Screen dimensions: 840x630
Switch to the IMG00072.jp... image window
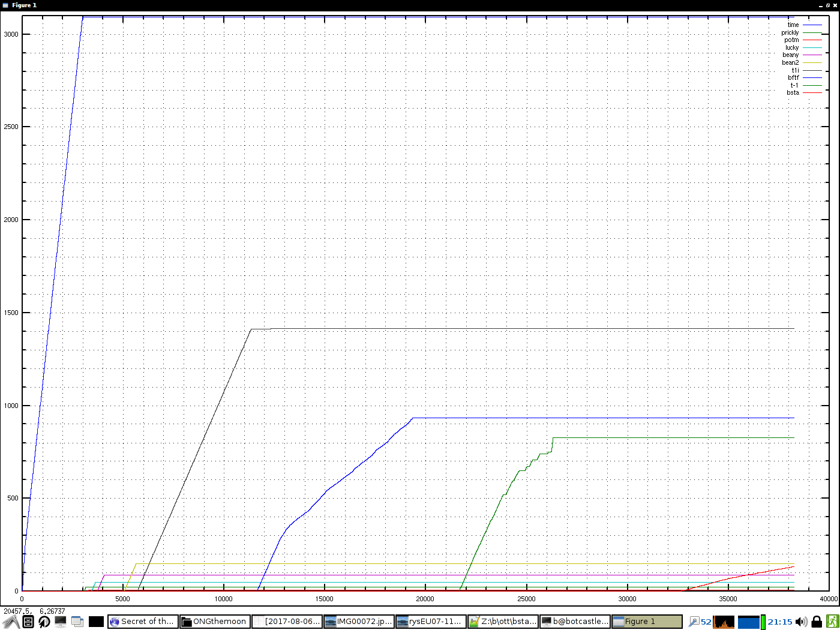tap(359, 622)
